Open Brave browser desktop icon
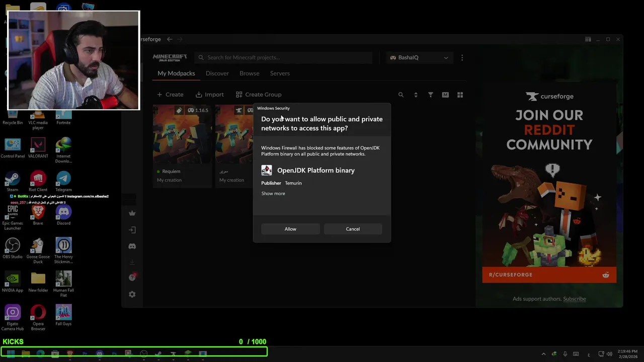This screenshot has width=644, height=362. pyautogui.click(x=38, y=215)
